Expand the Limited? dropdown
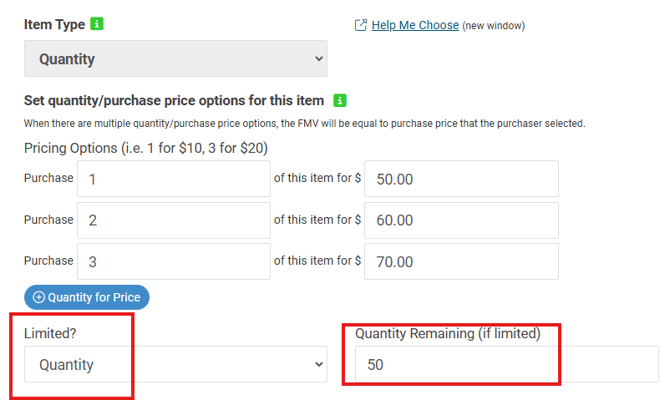 pos(175,365)
